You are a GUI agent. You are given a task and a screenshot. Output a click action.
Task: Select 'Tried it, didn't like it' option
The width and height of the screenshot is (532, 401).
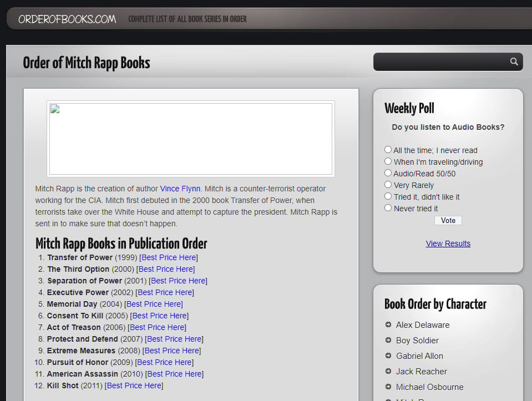coord(388,196)
